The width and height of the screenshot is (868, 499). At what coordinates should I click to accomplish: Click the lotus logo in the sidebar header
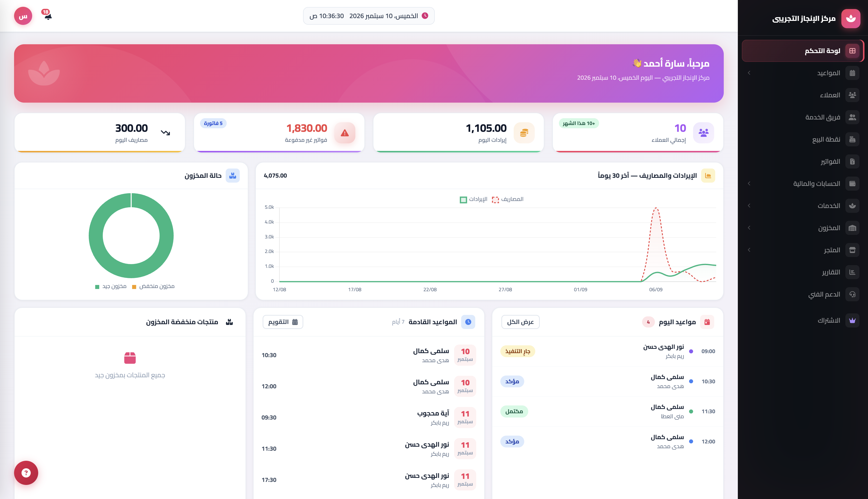[x=851, y=19]
